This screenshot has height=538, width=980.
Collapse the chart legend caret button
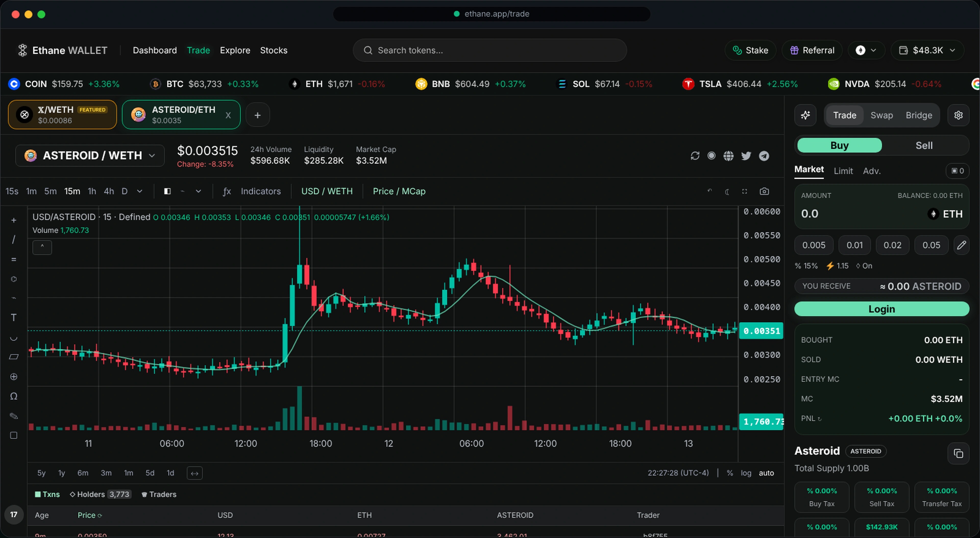click(x=42, y=247)
